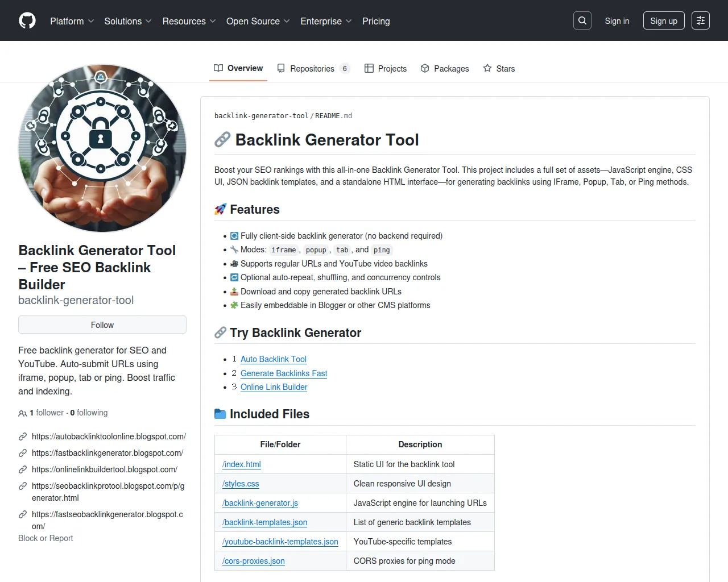Click the Sign up button

pos(664,21)
